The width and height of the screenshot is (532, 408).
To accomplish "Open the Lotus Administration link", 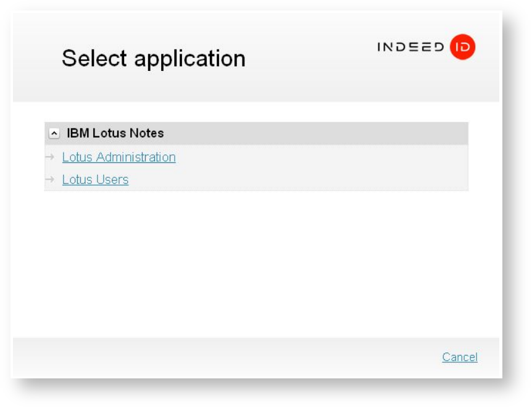I will (x=118, y=157).
